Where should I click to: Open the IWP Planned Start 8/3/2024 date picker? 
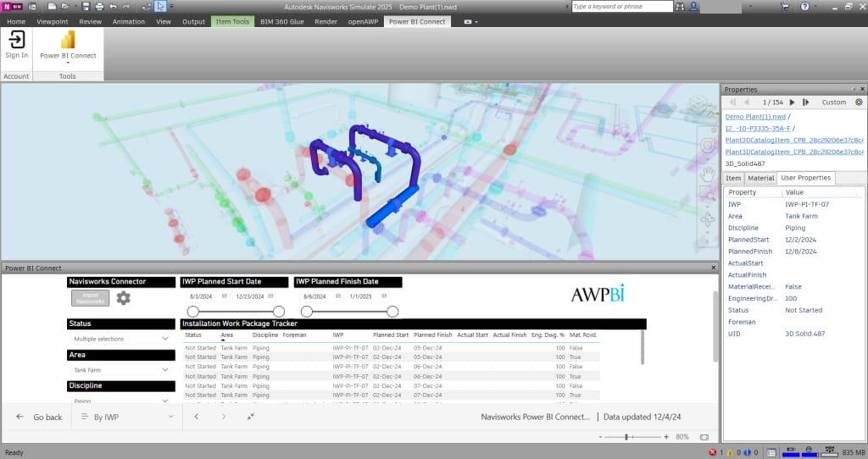[224, 296]
